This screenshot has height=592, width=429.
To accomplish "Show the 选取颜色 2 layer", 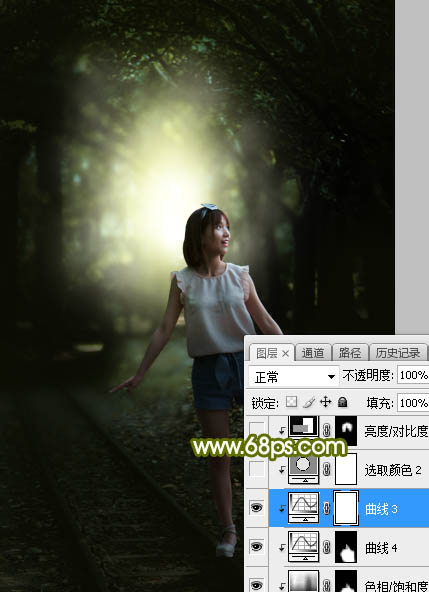I will point(257,469).
